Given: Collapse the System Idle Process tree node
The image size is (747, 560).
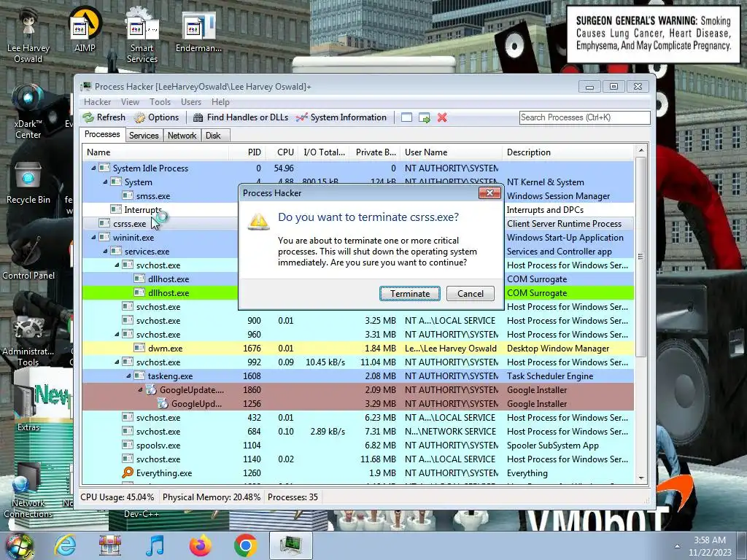Looking at the screenshot, I should click(93, 168).
